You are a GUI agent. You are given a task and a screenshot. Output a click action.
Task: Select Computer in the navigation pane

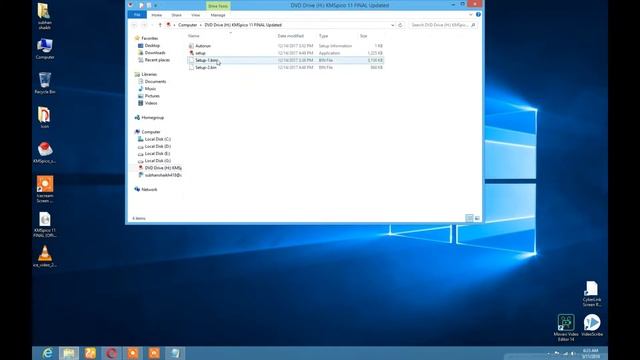click(x=151, y=132)
